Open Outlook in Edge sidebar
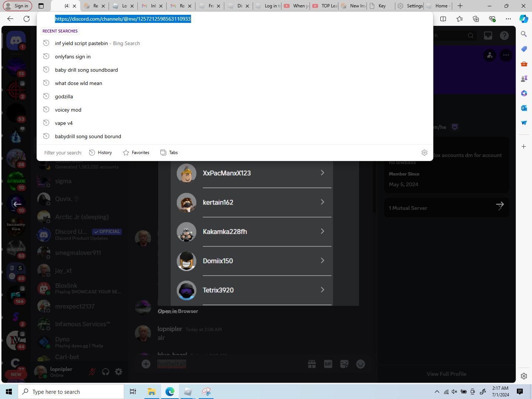The image size is (532, 399). (x=524, y=108)
